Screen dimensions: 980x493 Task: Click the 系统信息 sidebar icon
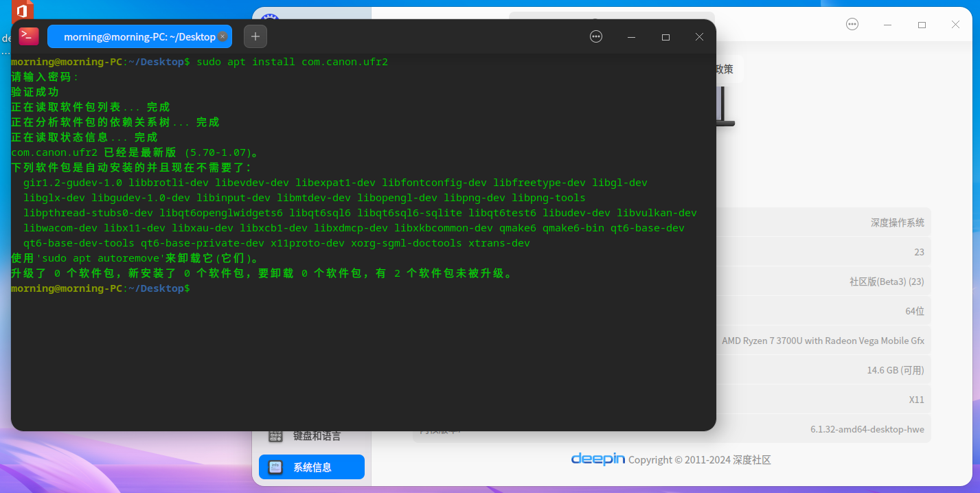(275, 467)
